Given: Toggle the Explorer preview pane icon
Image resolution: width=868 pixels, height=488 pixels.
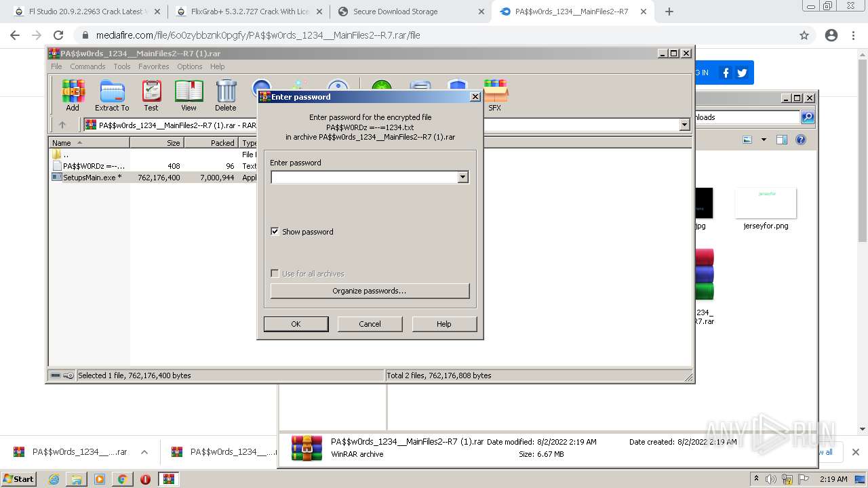Looking at the screenshot, I should click(x=781, y=140).
